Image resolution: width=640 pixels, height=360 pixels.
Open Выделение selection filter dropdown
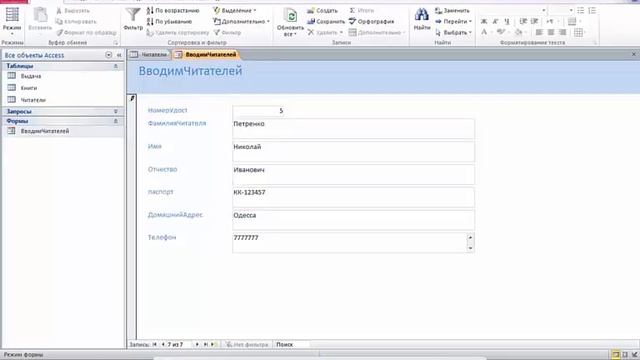click(235, 11)
